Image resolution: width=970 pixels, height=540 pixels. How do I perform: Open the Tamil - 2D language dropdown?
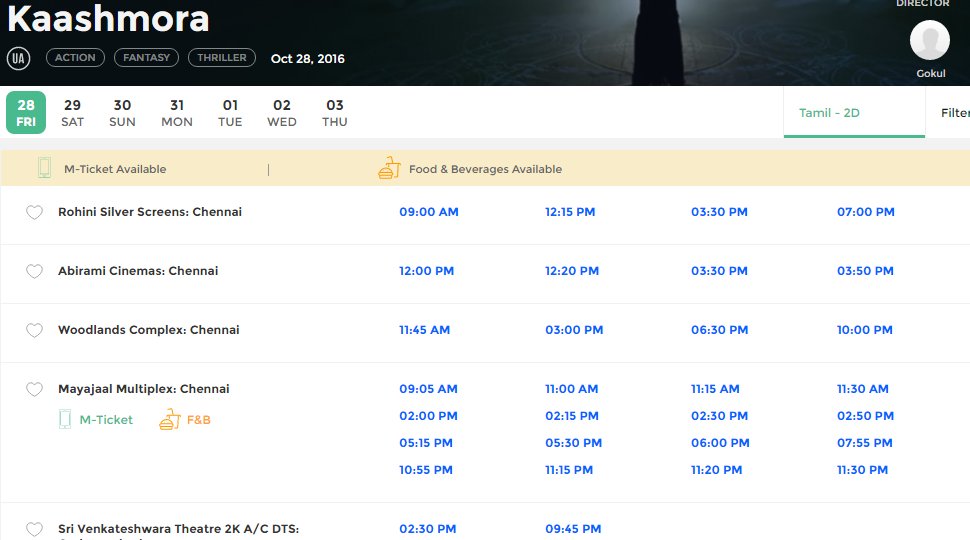(854, 113)
